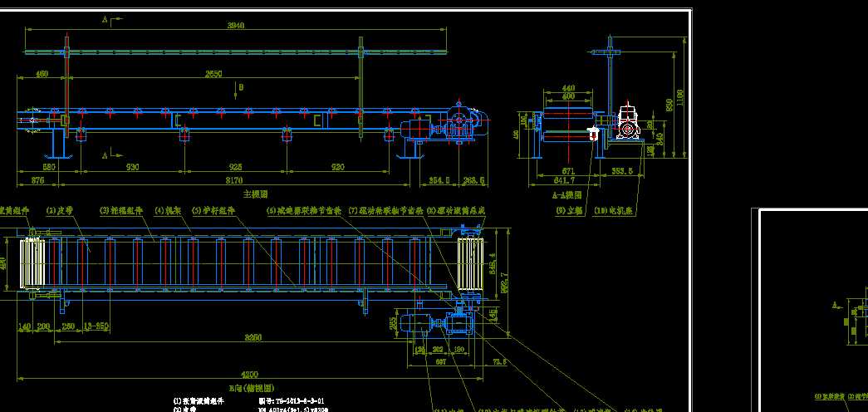The height and width of the screenshot is (412, 868).
Task: Click the 4200 overall plan dimension
Action: [x=251, y=375]
